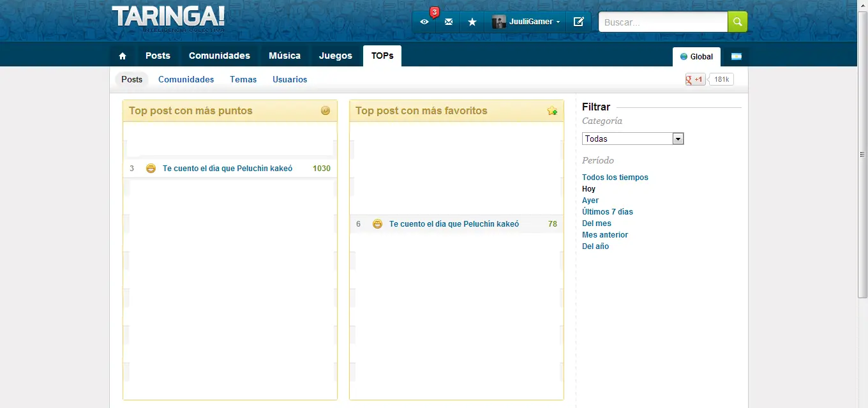
Task: Filter by Todos los tiempos
Action: (615, 178)
